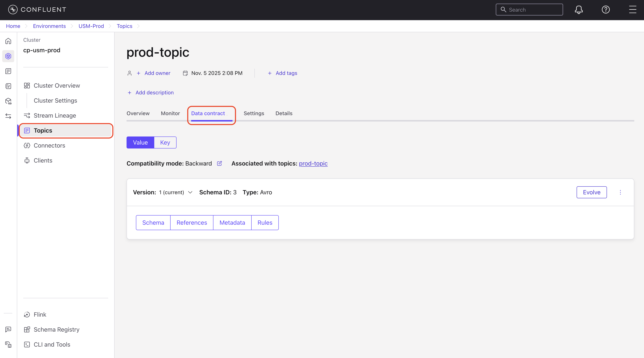Click the Confluent logo
The image size is (644, 358).
click(37, 10)
